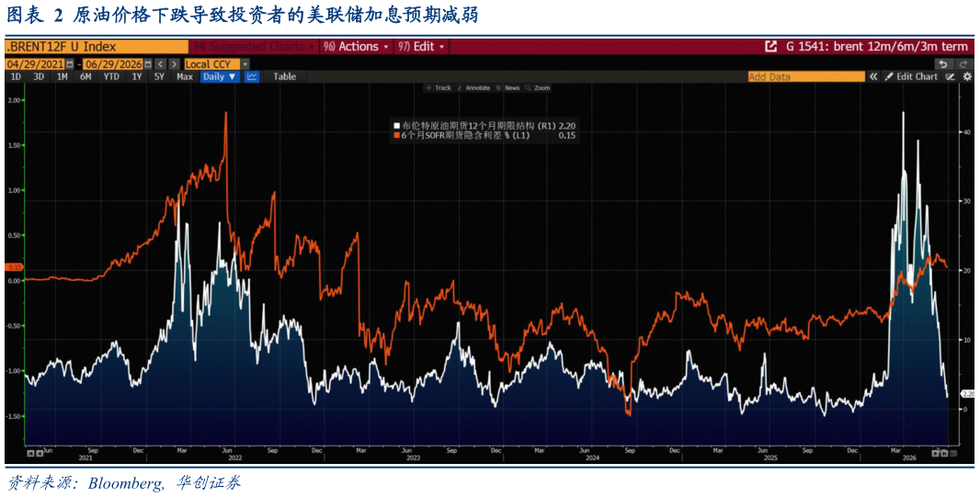Image resolution: width=980 pixels, height=497 pixels.
Task: Click the Edit Chart button
Action: (x=911, y=77)
